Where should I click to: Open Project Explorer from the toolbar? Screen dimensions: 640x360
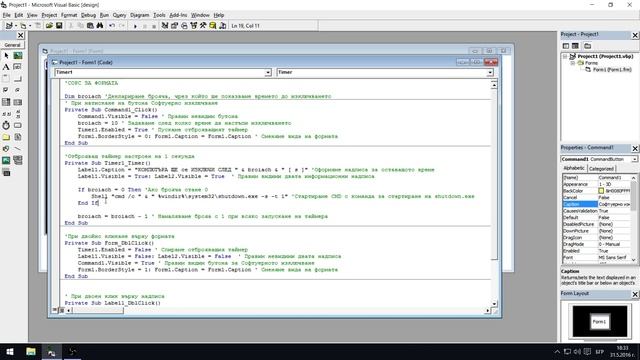click(x=164, y=26)
